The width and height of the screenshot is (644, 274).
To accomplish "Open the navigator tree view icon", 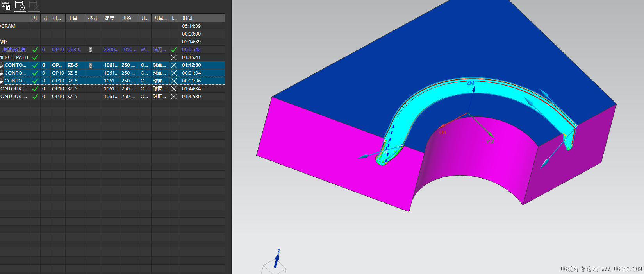I will click(6, 5).
